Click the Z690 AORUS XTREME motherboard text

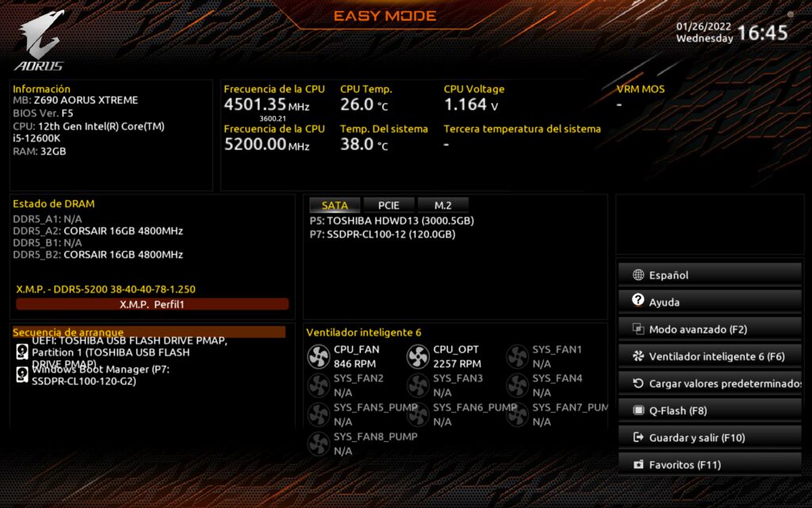coord(86,100)
